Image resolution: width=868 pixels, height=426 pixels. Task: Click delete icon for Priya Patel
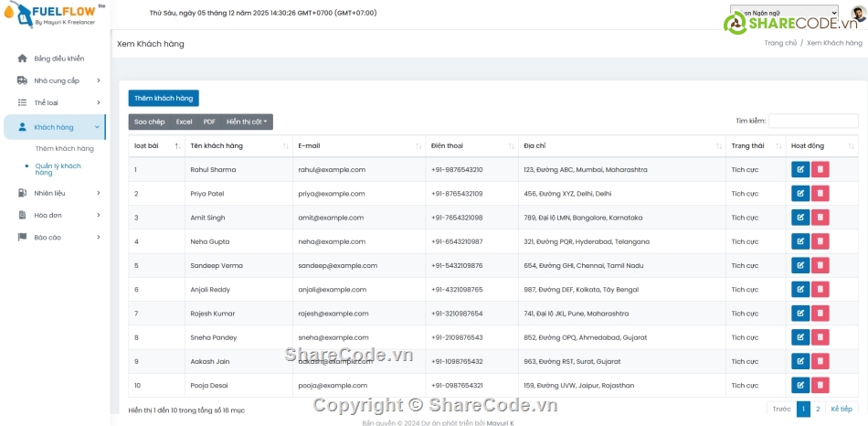pos(820,193)
